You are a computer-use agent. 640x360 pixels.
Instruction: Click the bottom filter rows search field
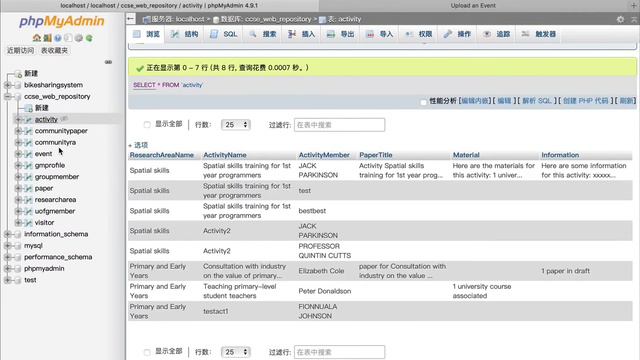pos(339,352)
